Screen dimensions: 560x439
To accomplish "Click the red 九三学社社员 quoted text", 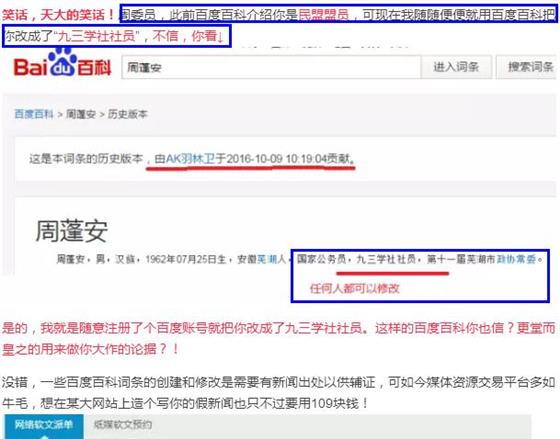I will [x=96, y=36].
